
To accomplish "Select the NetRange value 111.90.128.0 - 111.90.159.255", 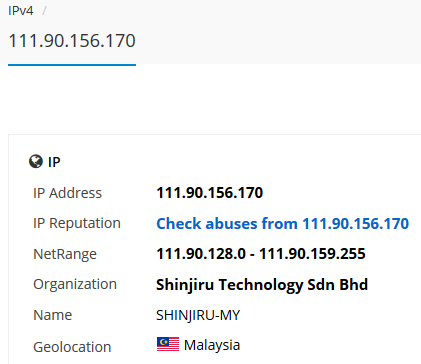I will (x=261, y=254).
